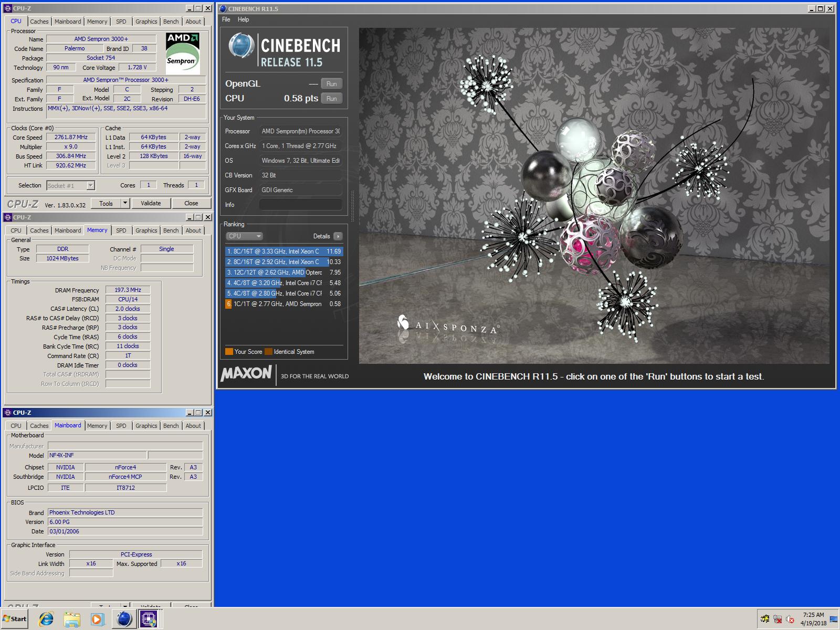Open the Tools dropdown arrow in CPU-Z

click(125, 203)
